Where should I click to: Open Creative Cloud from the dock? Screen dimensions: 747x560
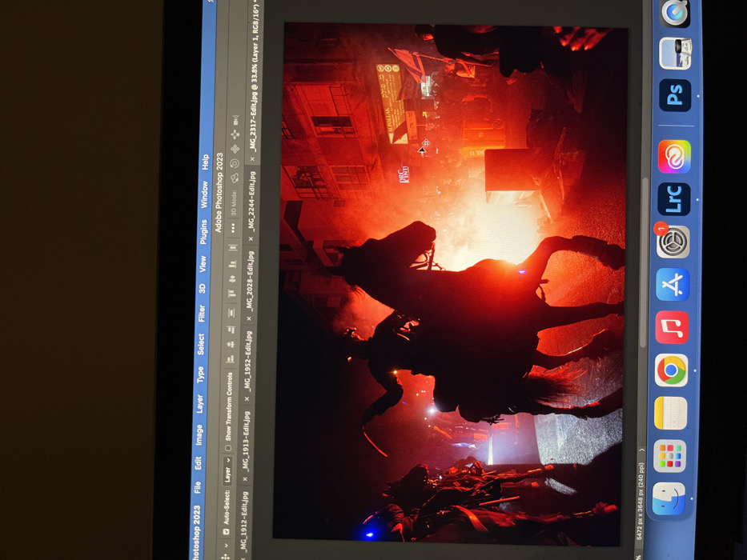(674, 156)
